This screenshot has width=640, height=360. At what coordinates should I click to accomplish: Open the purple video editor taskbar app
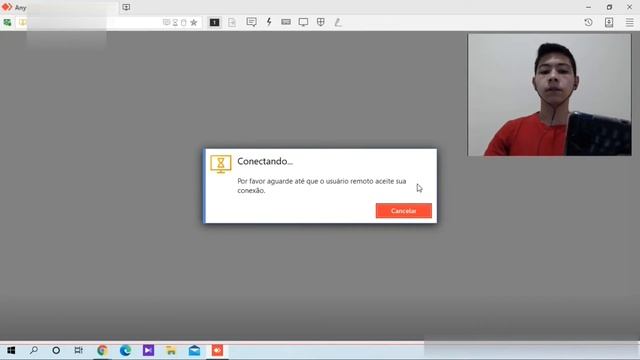point(148,350)
